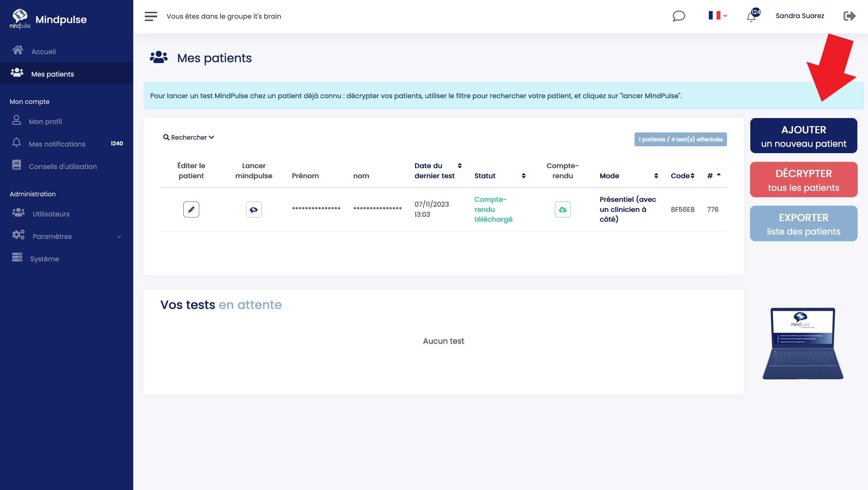Open Mon profil page
The image size is (868, 490).
click(45, 121)
